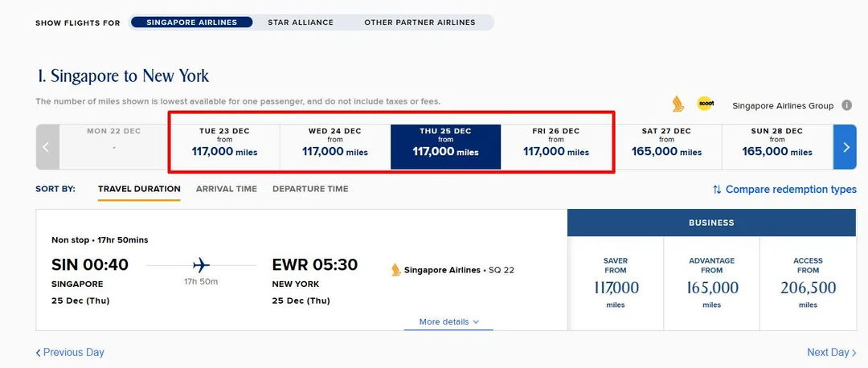Screen dimensions: 868x368
Task: Go to Previous Day link
Action: pyautogui.click(x=70, y=352)
